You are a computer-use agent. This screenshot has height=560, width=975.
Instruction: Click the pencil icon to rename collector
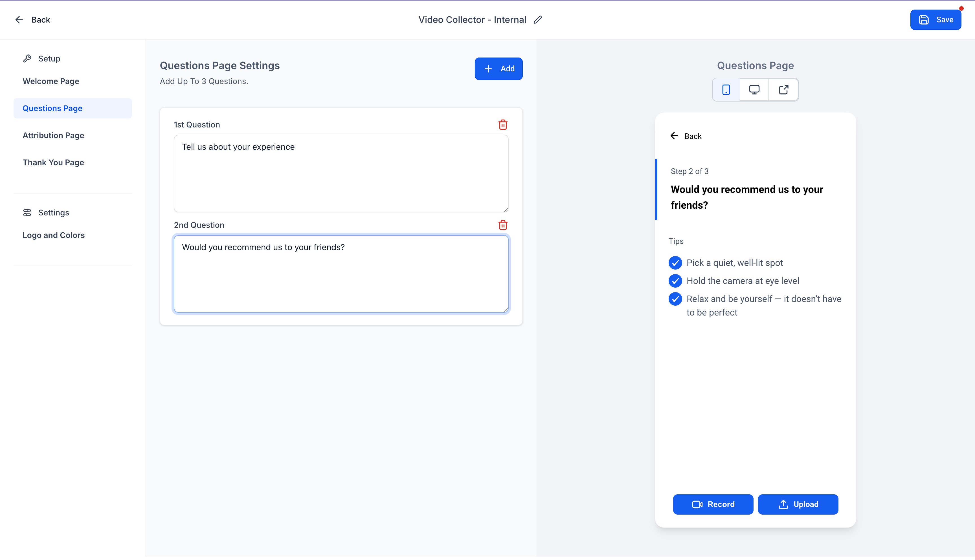(538, 20)
